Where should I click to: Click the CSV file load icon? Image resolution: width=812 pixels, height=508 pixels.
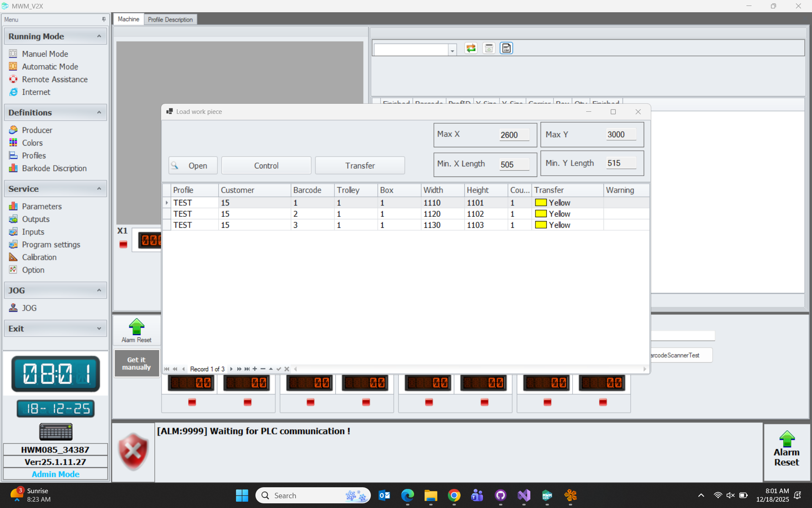click(x=506, y=48)
